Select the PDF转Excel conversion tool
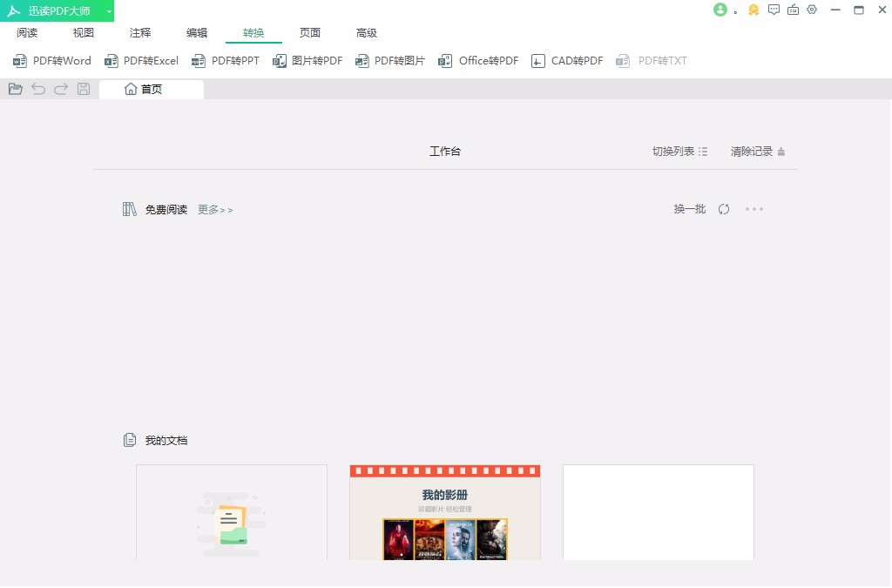 [x=141, y=61]
